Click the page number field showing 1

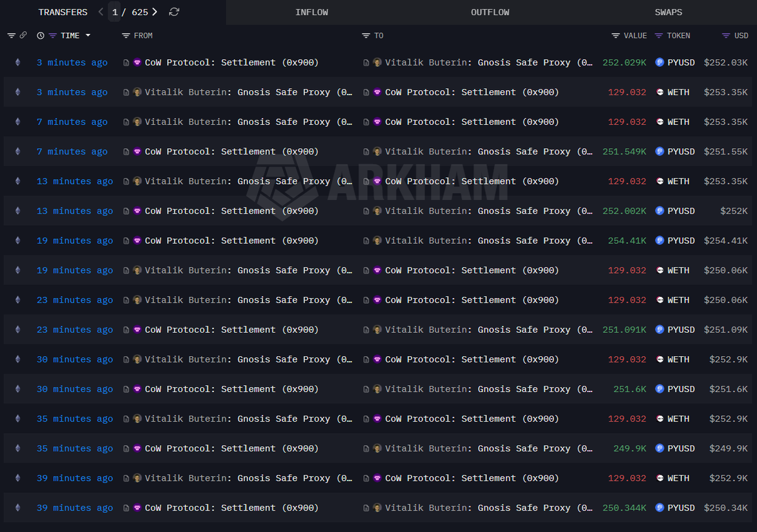(114, 12)
